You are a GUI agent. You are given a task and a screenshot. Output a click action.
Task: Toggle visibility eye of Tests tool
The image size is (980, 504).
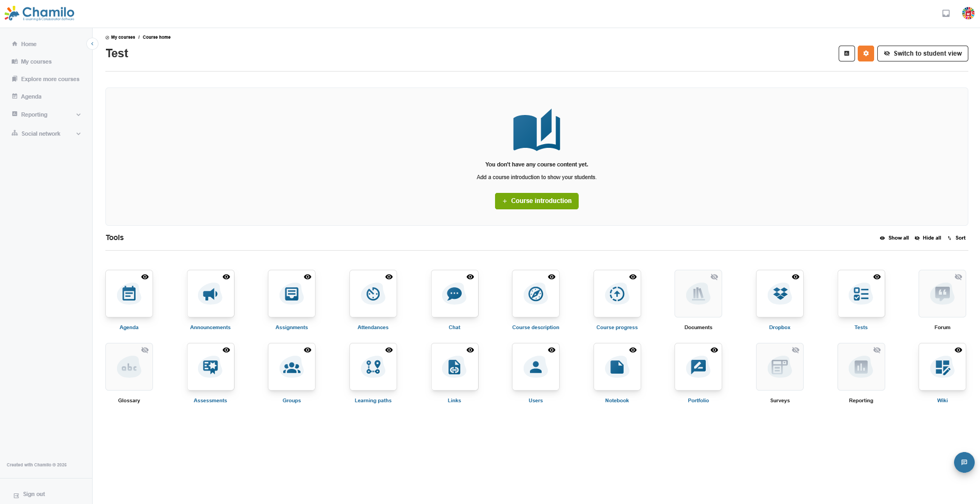[x=877, y=277]
